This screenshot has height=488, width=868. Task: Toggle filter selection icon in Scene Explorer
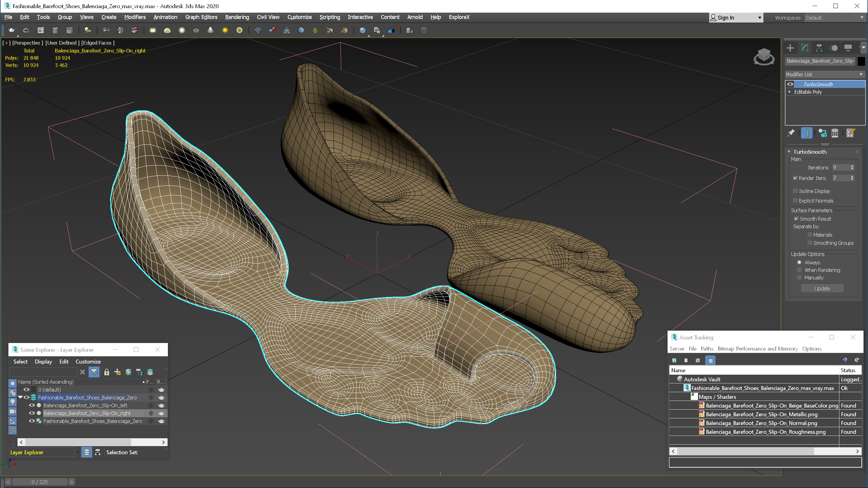coord(94,372)
